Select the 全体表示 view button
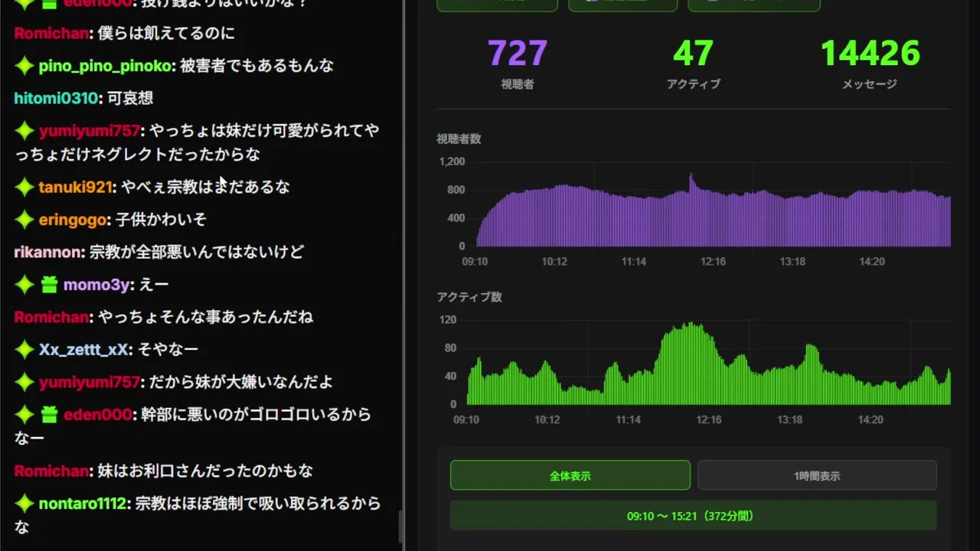The width and height of the screenshot is (980, 551). (570, 475)
